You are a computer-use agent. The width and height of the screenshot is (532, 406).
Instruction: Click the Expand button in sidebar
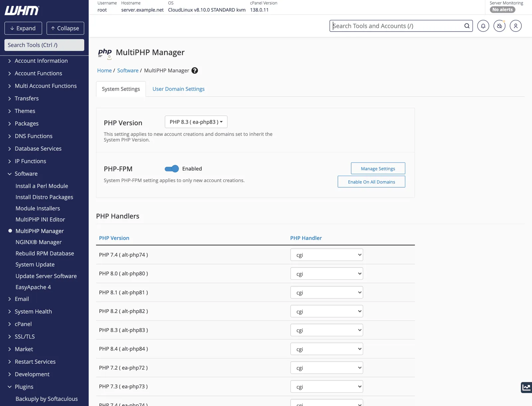tap(23, 28)
